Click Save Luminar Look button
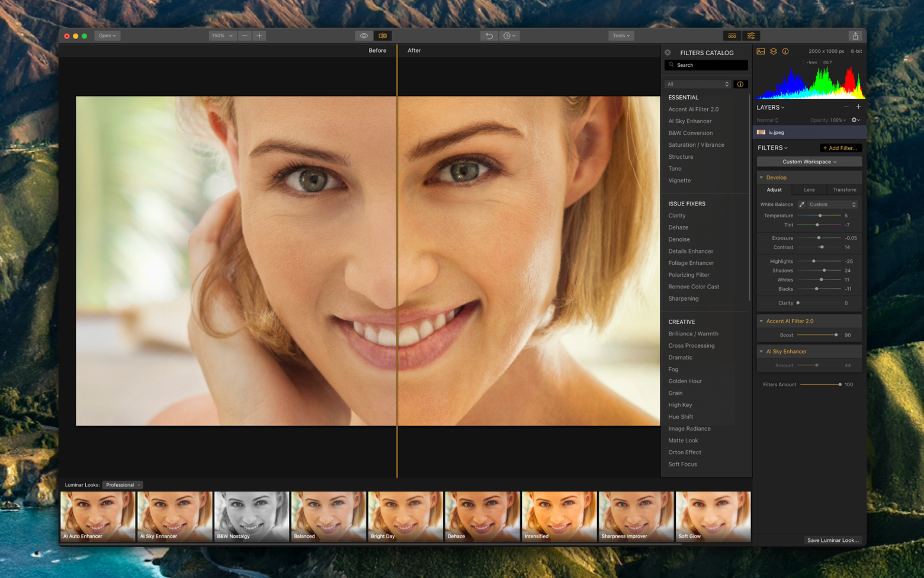 pyautogui.click(x=832, y=540)
